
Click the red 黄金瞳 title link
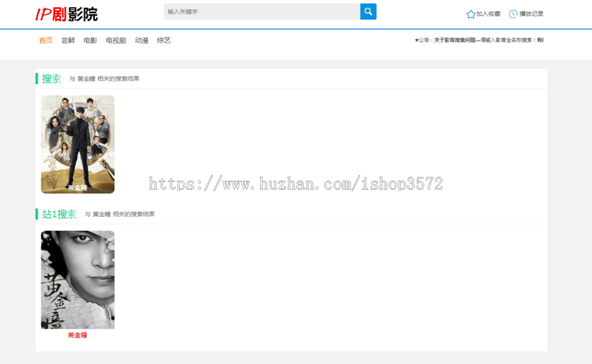click(x=78, y=335)
